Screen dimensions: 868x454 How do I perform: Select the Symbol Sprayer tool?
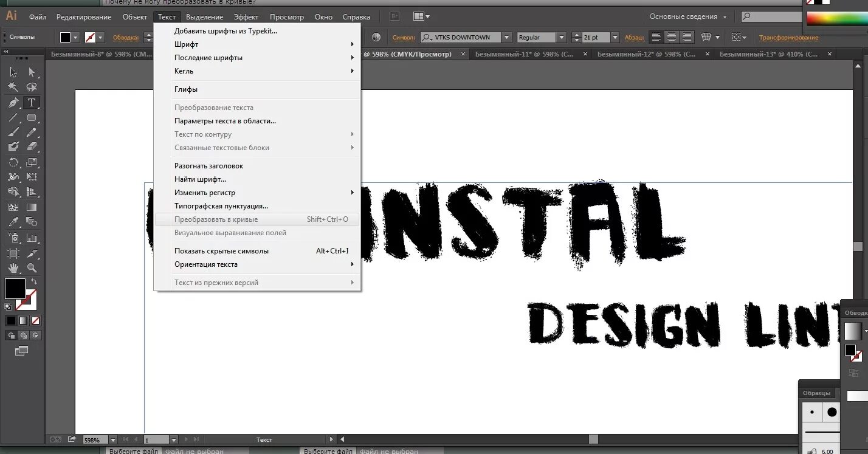[x=13, y=238]
